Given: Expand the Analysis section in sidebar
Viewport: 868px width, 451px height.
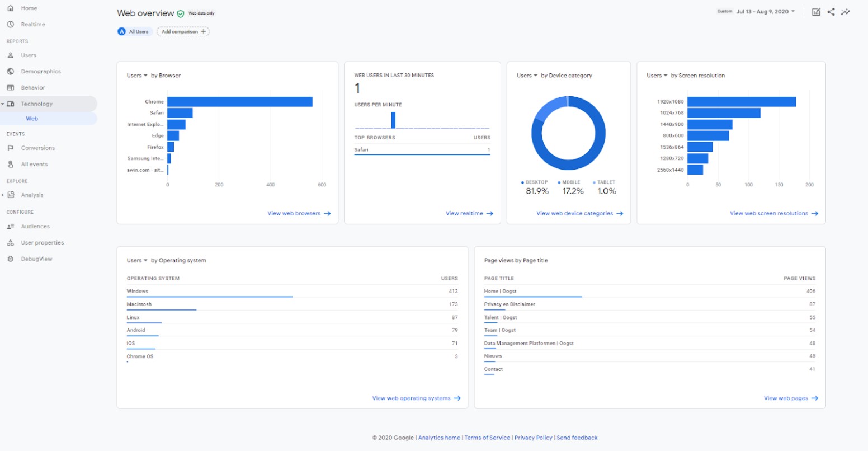Looking at the screenshot, I should point(3,195).
